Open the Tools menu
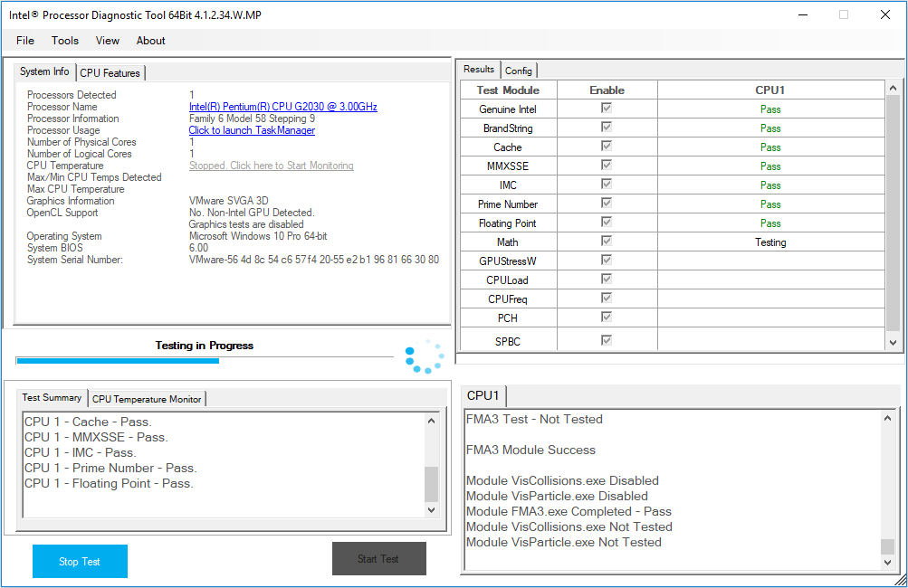The height and width of the screenshot is (588, 908). [x=65, y=41]
